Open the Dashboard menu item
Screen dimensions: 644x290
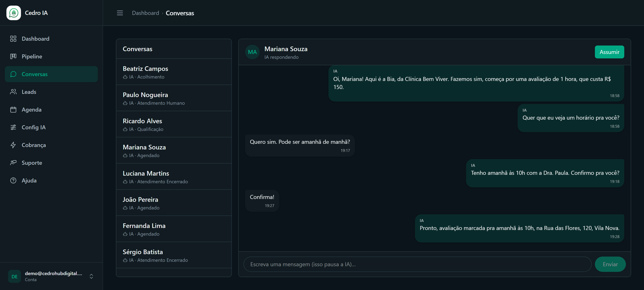pos(51,38)
